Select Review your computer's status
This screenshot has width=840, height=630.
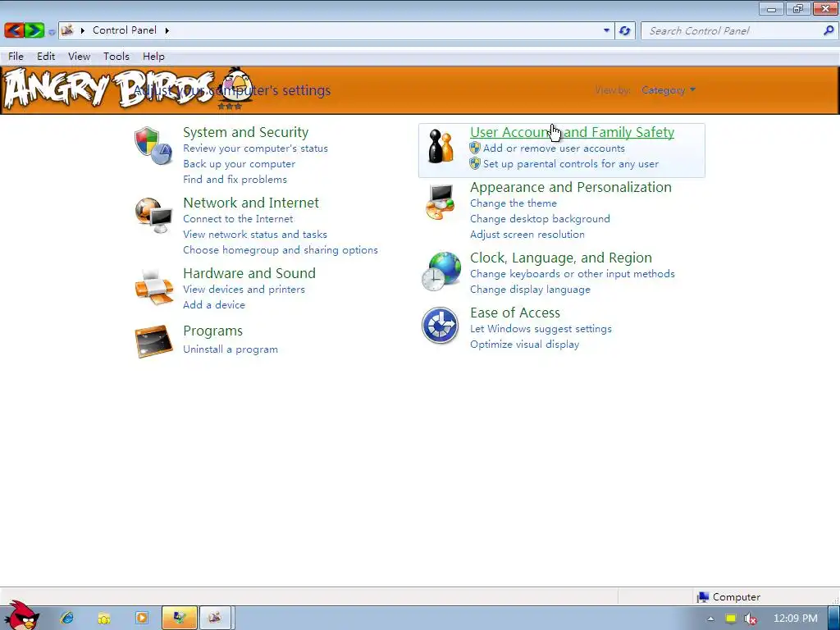255,148
